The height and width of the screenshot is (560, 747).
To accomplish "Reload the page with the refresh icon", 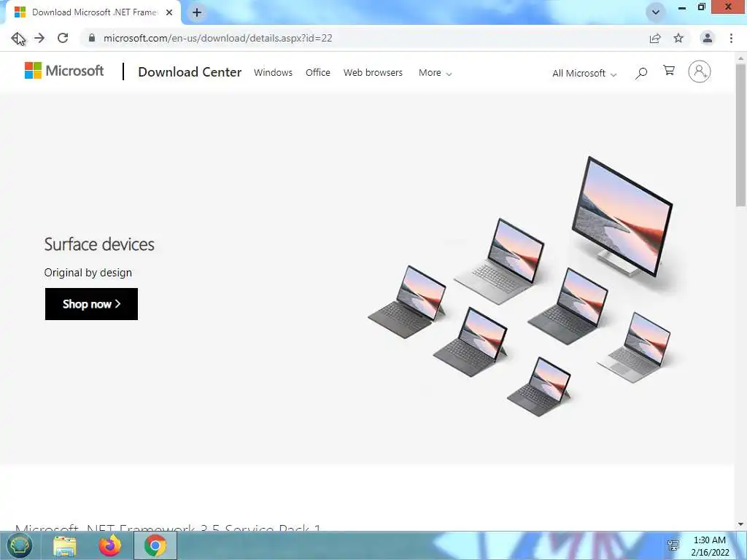I will pos(63,38).
